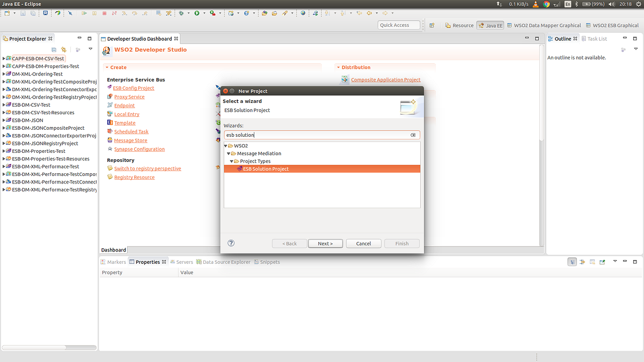
Task: Toggle Link with Editor in Project Explorer
Action: (63, 49)
